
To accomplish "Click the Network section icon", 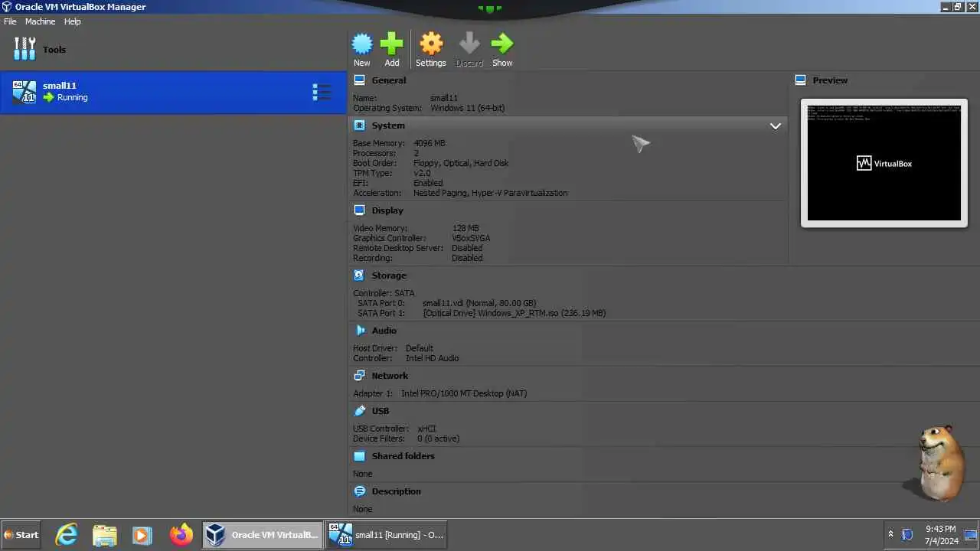I will [x=359, y=376].
